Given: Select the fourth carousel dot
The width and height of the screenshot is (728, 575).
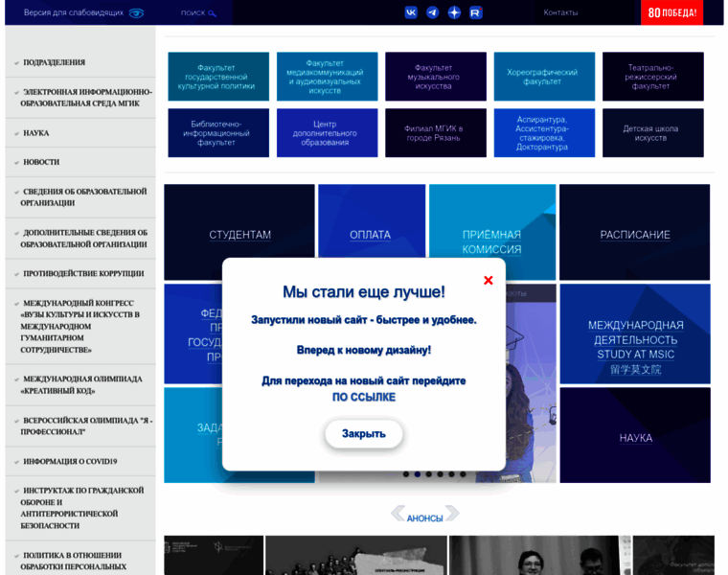Looking at the screenshot, I should click(440, 474).
